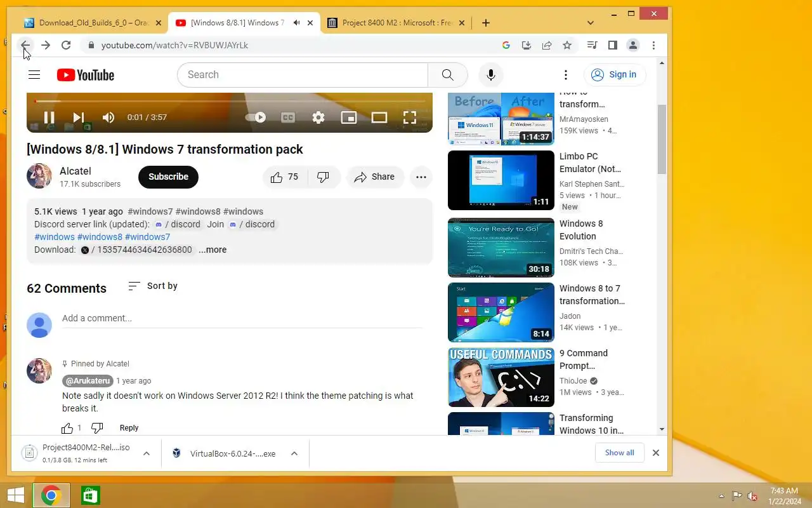
Task: Open Alcatel channel avatar
Action: coord(39,176)
